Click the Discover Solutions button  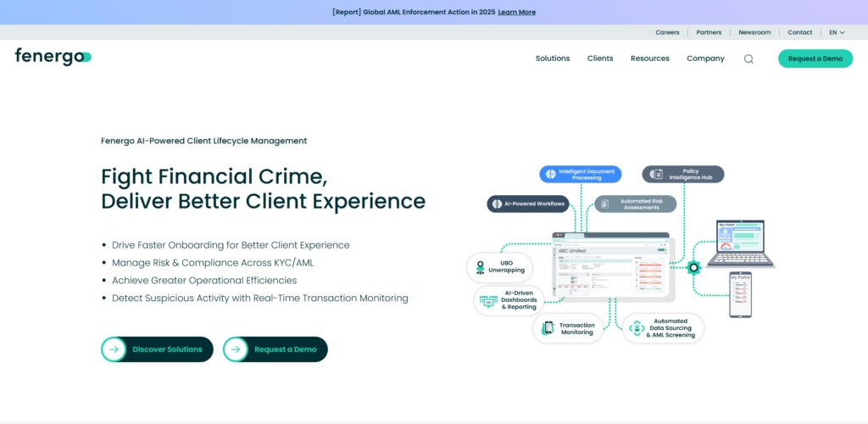[157, 349]
